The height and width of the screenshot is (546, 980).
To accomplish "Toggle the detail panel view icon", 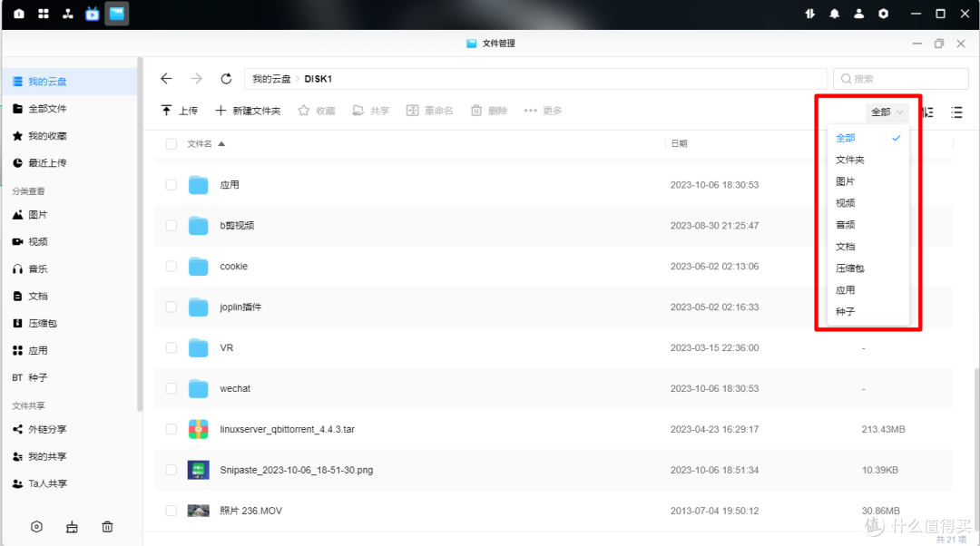I will click(x=928, y=112).
